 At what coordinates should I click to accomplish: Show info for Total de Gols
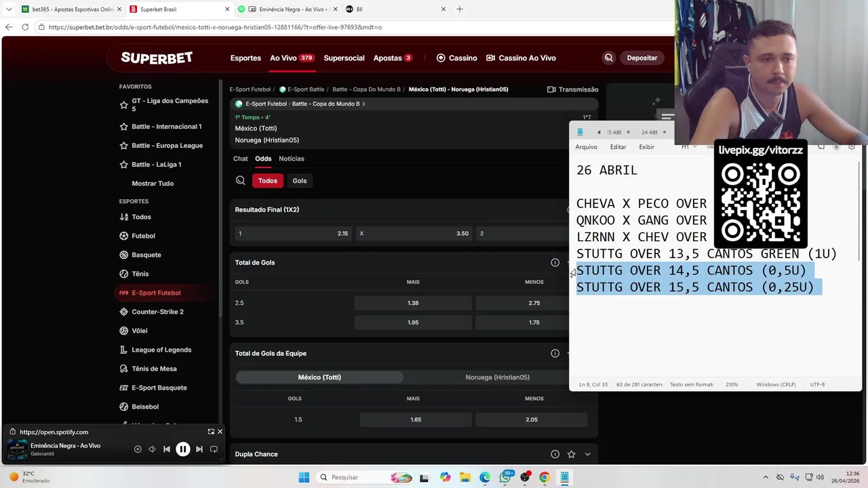tap(555, 262)
